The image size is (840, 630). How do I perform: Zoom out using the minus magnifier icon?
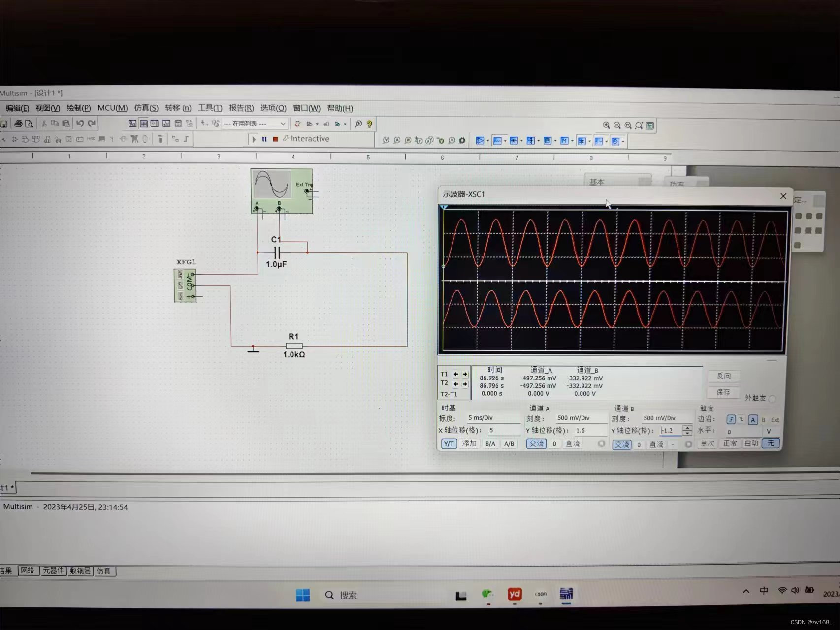[x=617, y=126]
